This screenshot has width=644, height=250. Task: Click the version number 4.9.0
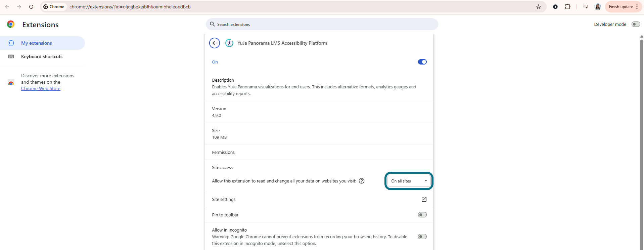[x=217, y=115]
